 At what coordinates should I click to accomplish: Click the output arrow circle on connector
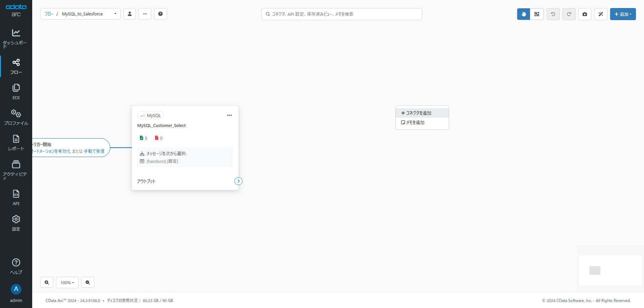pyautogui.click(x=238, y=181)
